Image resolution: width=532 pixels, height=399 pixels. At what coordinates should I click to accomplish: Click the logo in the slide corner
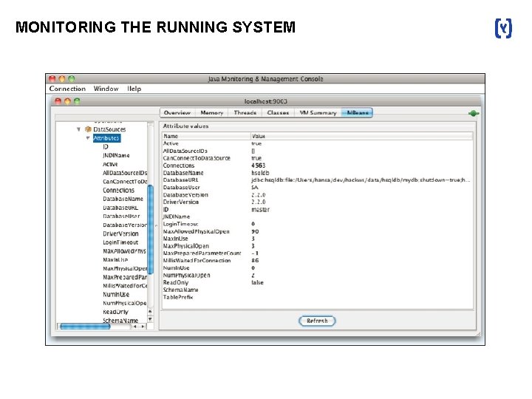tap(503, 29)
